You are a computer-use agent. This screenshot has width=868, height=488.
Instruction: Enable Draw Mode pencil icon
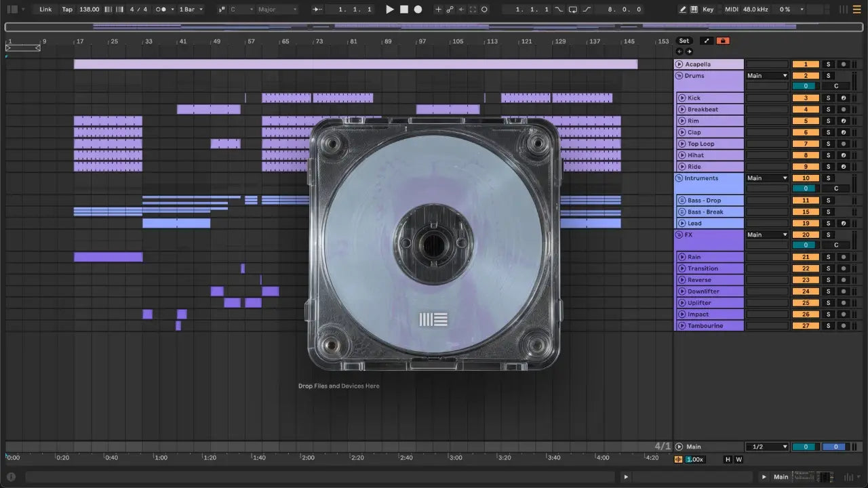coord(683,9)
